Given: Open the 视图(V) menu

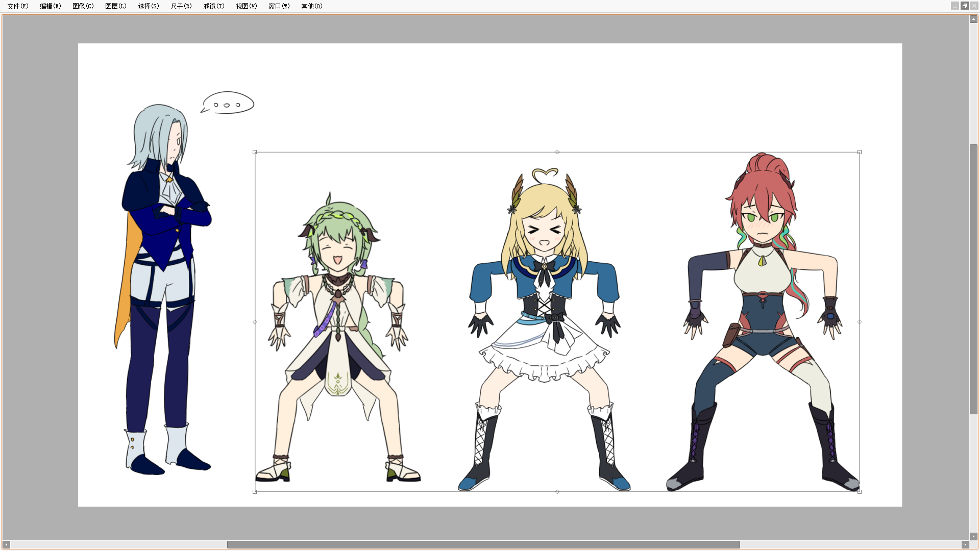Looking at the screenshot, I should [247, 6].
